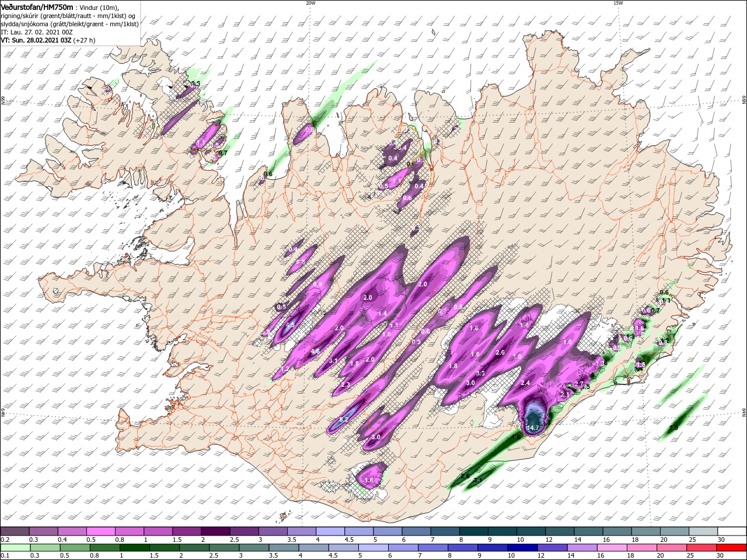747x560 pixels.
Task: Click the 2.3 precipitation value on the map
Action: point(345,385)
